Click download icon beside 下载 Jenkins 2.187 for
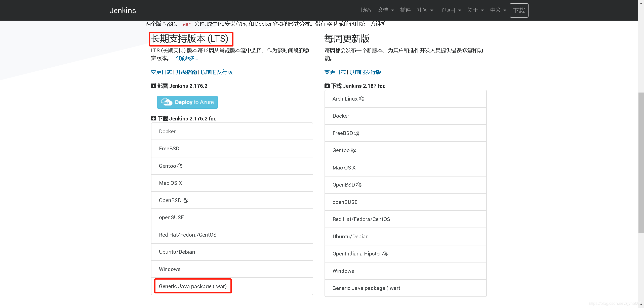The width and height of the screenshot is (644, 308). coord(327,86)
